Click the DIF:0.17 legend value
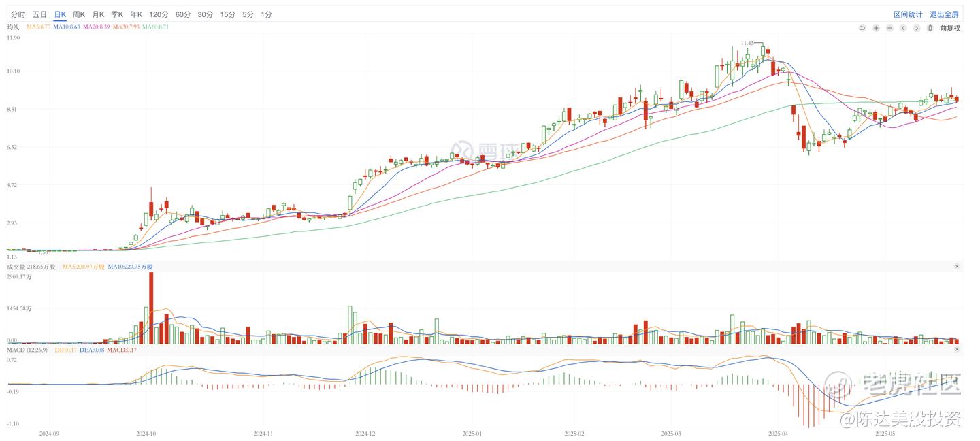Image resolution: width=980 pixels, height=441 pixels. point(65,350)
